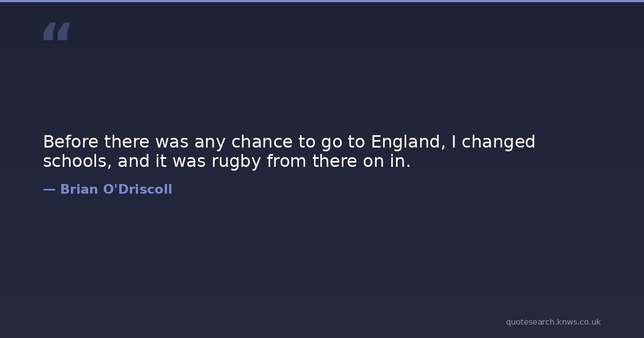Click the surname "O'Driscoll" in the attribution
Screen dimensions: 644x338
137,189
